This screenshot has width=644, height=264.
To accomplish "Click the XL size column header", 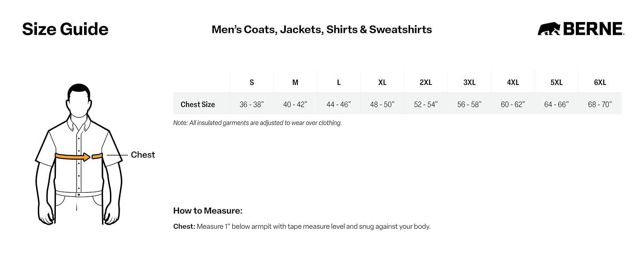I will (382, 82).
